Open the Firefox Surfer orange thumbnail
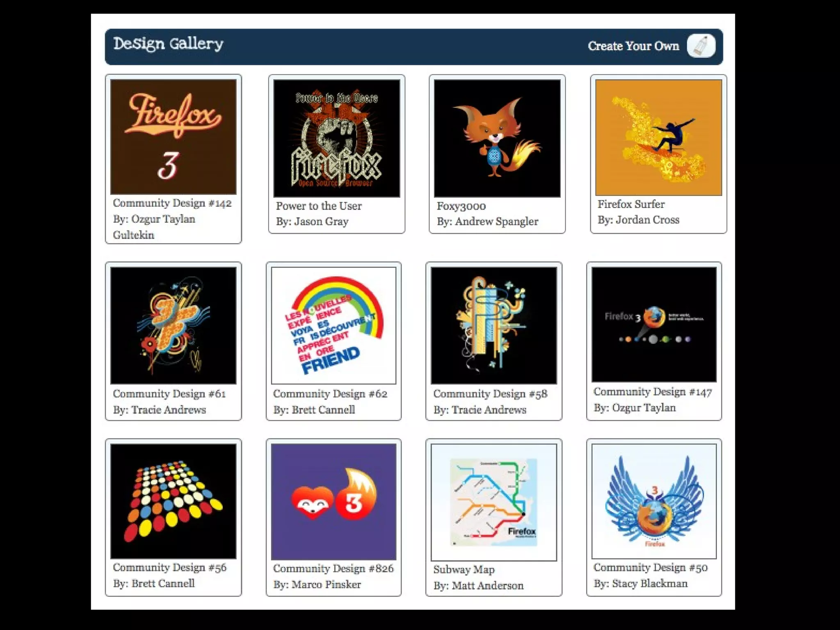This screenshot has height=630, width=840. [x=658, y=137]
